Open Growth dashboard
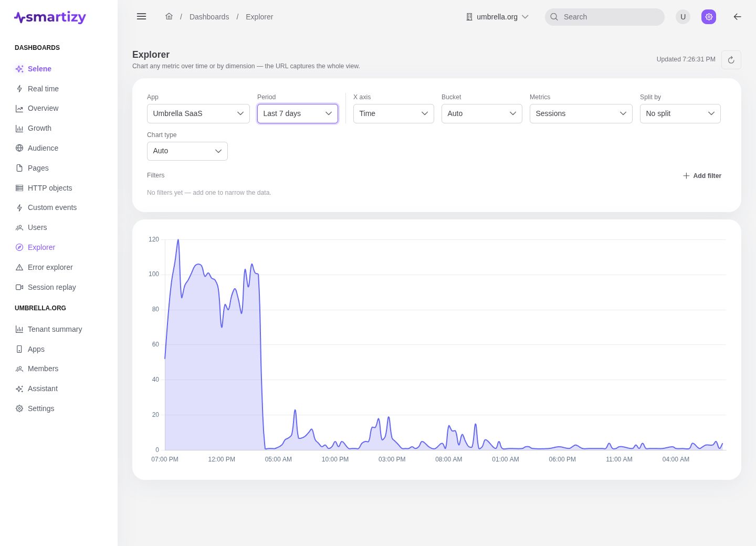Image resolution: width=756 pixels, height=546 pixels. click(39, 129)
